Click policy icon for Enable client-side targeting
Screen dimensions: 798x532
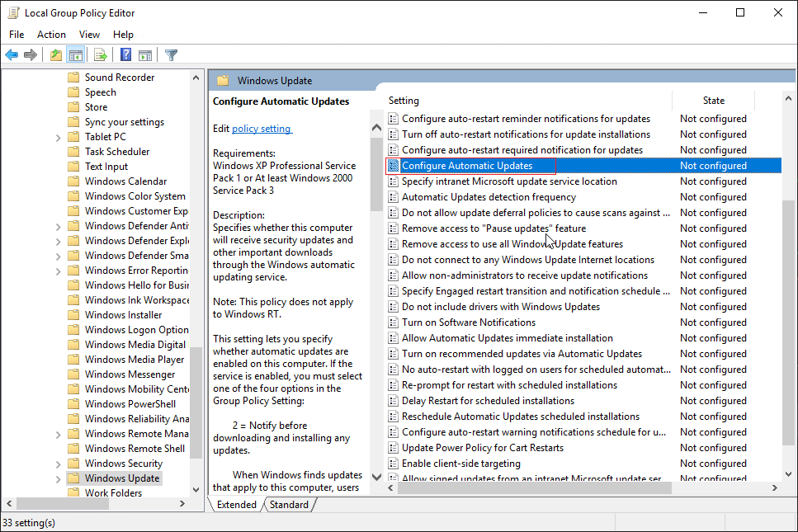tap(393, 464)
